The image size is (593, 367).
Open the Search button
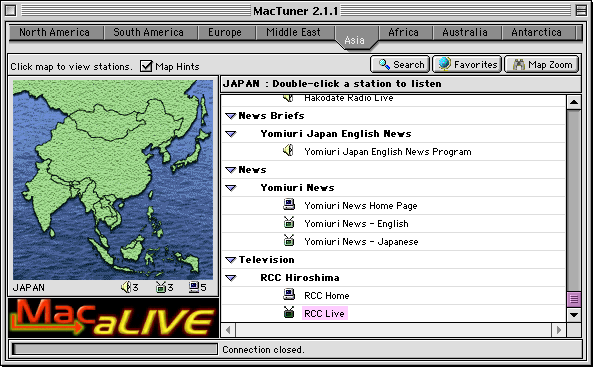coord(400,64)
